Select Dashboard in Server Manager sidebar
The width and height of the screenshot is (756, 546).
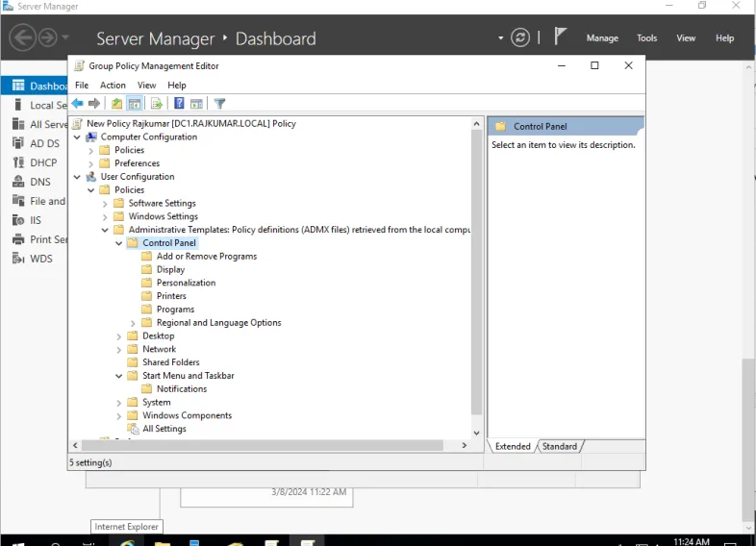[x=35, y=86]
